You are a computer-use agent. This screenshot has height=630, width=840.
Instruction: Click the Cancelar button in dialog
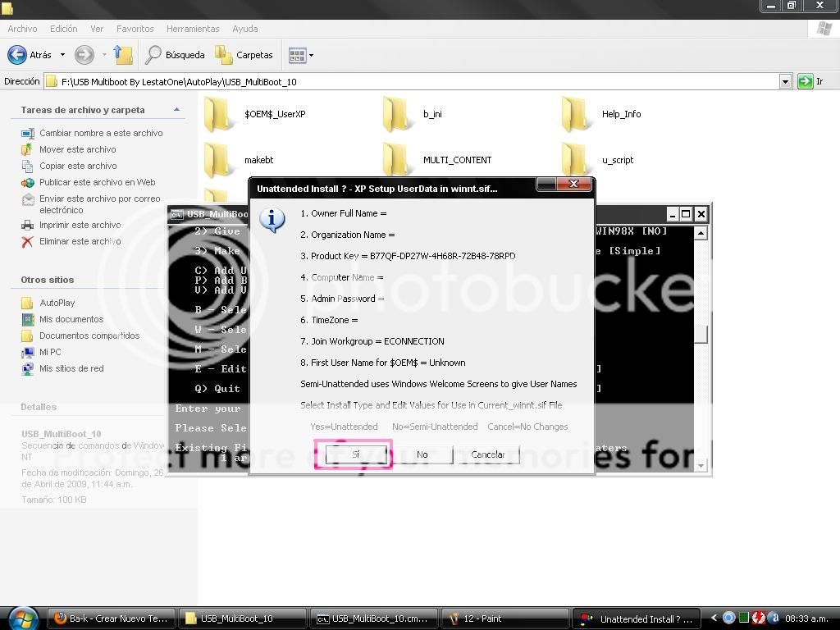tap(488, 454)
